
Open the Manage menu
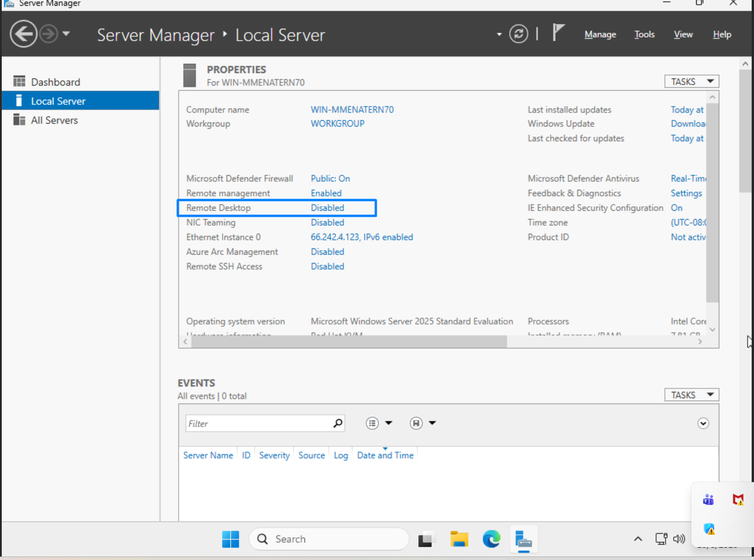coord(600,35)
